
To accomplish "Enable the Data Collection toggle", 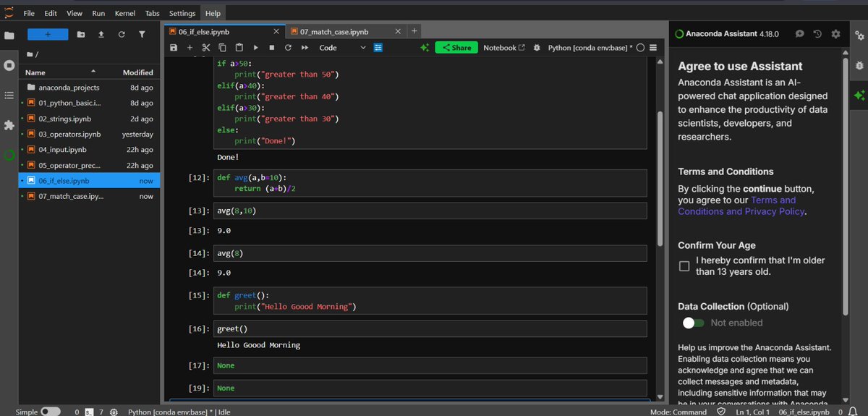I will [693, 323].
